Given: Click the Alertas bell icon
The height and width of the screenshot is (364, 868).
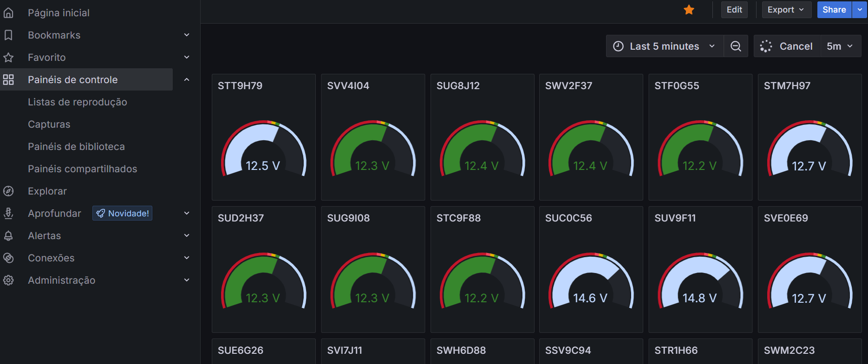Looking at the screenshot, I should [x=8, y=236].
